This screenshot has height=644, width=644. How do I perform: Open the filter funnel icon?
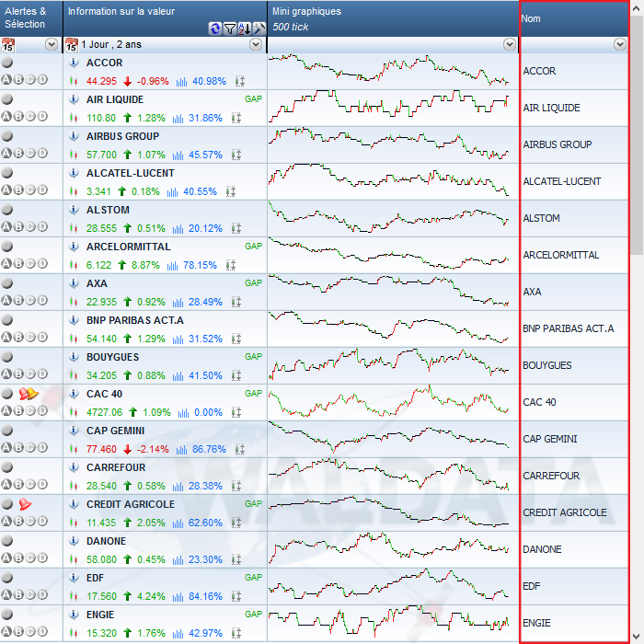coord(230,29)
